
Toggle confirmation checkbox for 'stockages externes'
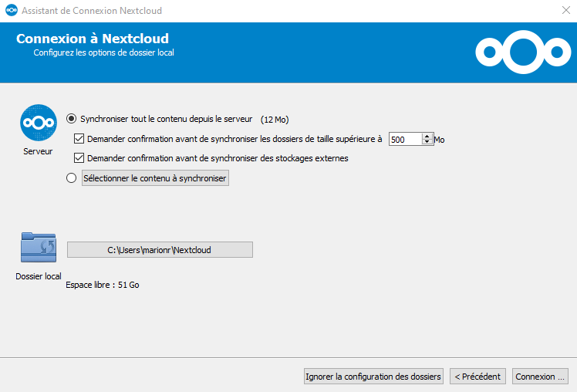coord(79,158)
